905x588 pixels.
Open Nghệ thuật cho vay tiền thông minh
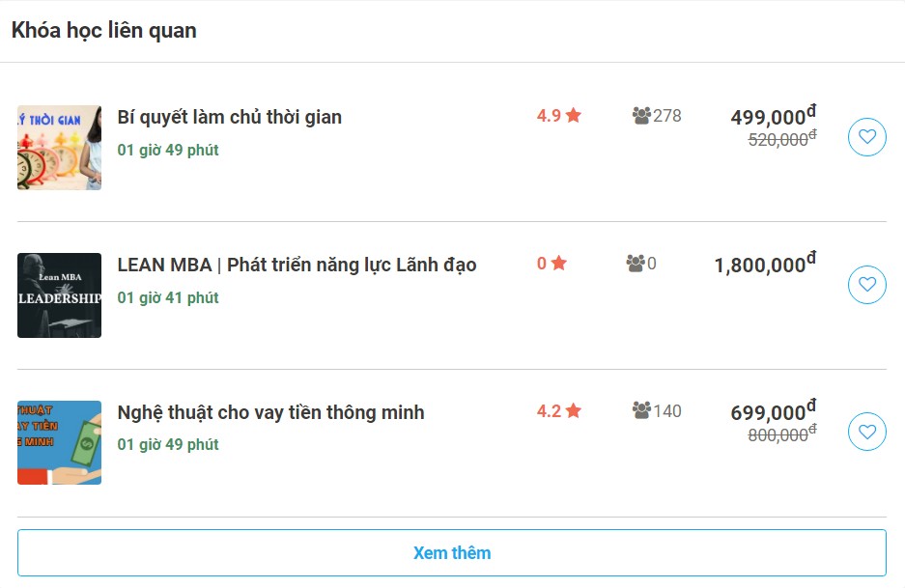[x=270, y=412]
